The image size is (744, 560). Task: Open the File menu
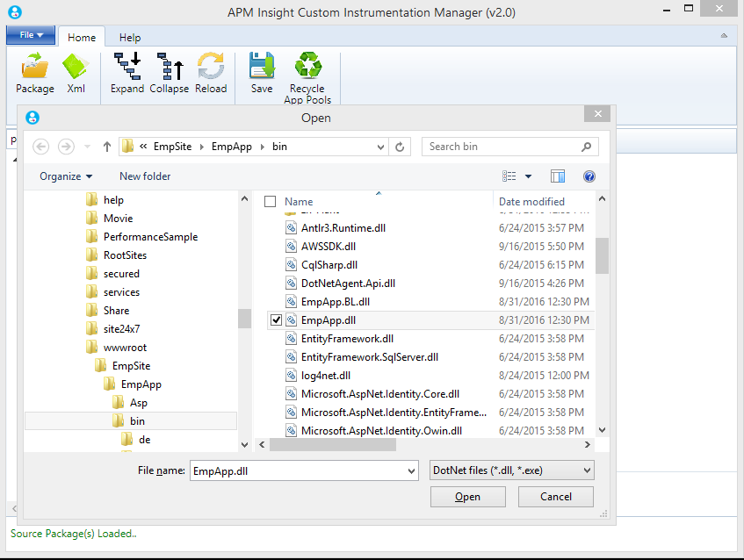click(30, 33)
